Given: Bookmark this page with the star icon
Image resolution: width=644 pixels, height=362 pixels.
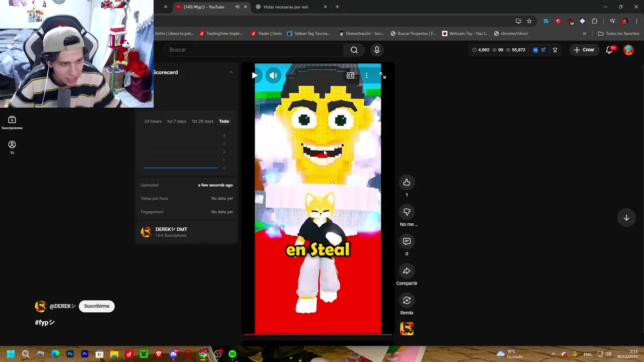Looking at the screenshot, I should 529,21.
